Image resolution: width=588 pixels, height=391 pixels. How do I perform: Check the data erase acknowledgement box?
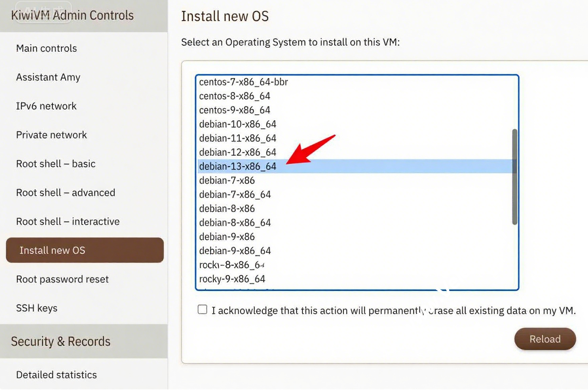pos(202,310)
